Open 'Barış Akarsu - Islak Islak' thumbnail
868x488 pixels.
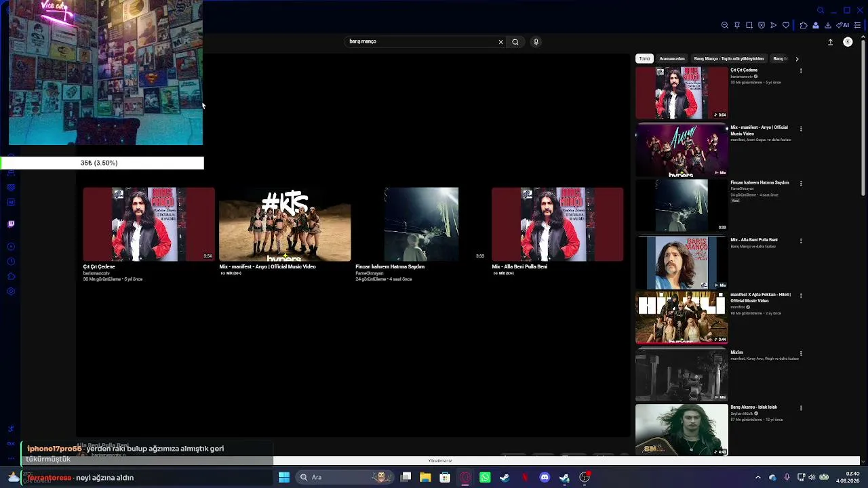[x=682, y=430]
